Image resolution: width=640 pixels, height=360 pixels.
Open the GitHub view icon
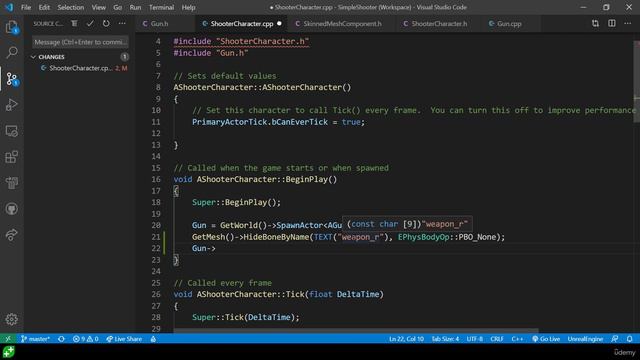[x=11, y=209]
